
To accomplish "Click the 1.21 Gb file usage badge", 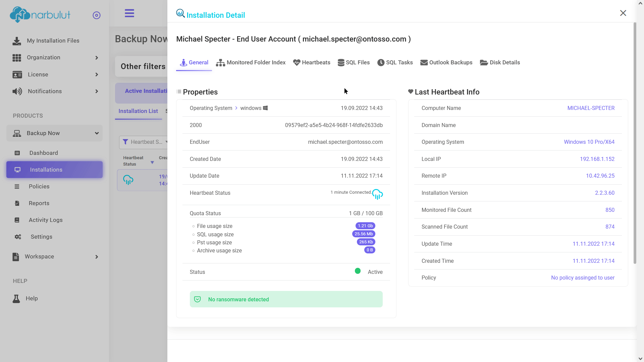I will [x=365, y=226].
